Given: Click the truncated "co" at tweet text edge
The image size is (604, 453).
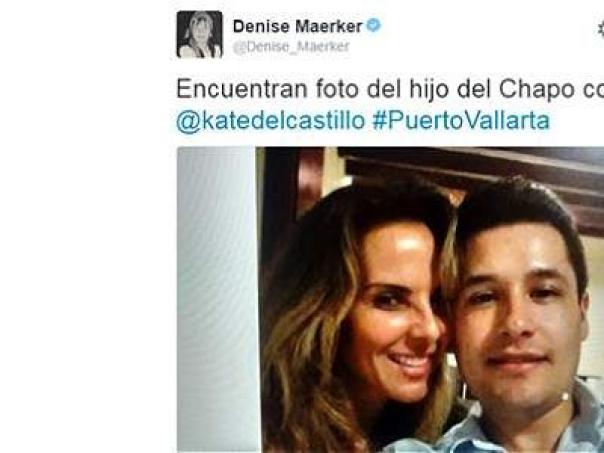Looking at the screenshot, I should coord(593,90).
